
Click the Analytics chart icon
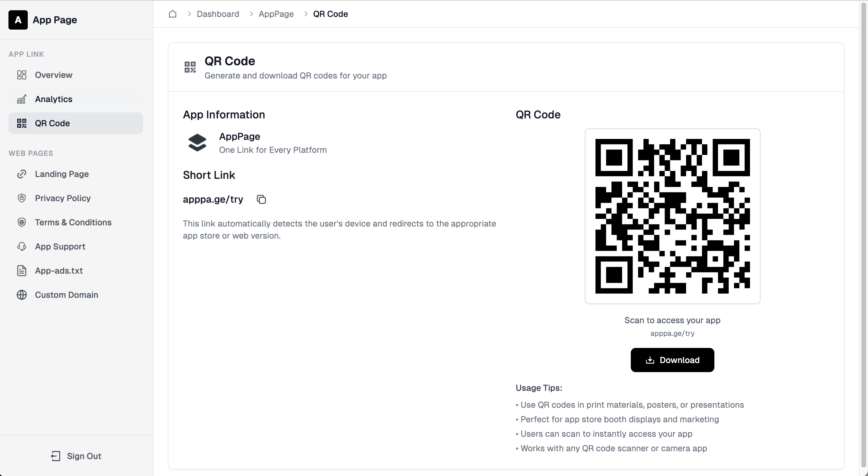(x=21, y=99)
